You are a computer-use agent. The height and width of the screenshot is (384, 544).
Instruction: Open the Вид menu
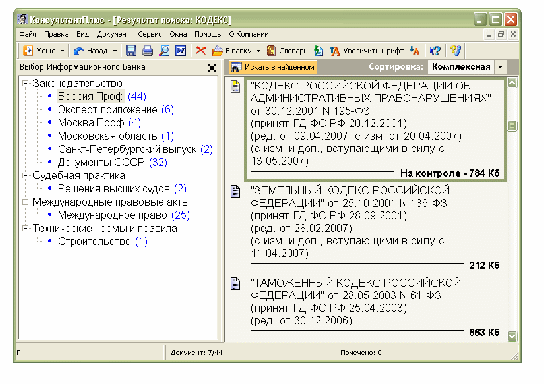tap(83, 34)
